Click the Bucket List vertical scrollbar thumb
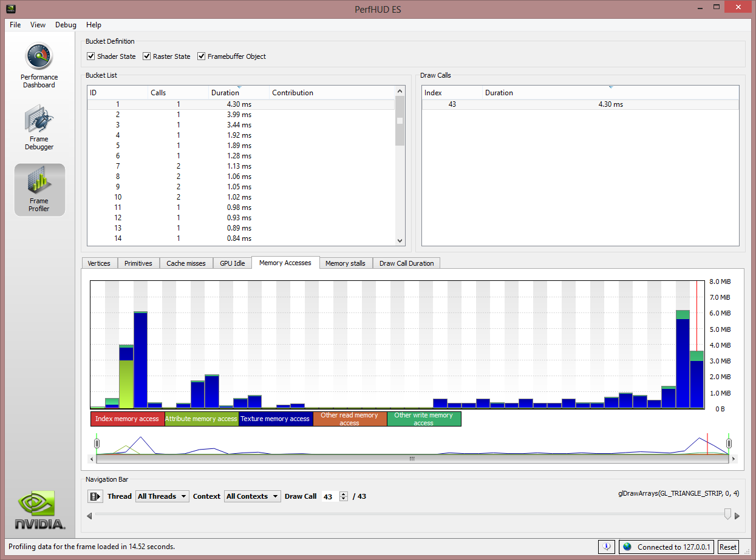Screen dimensions: 756x560 pos(400,121)
